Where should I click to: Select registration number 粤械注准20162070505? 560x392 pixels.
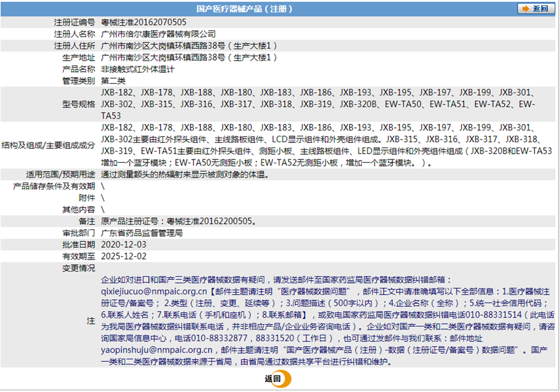pyautogui.click(x=144, y=22)
